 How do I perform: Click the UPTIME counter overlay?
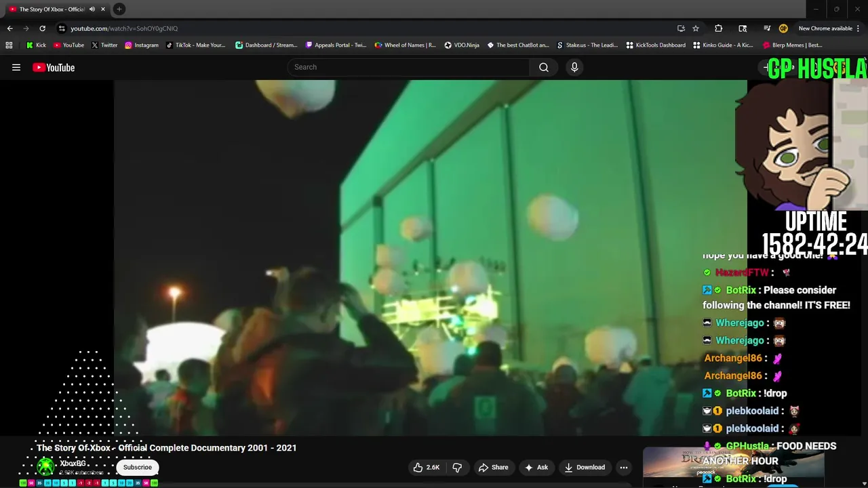[815, 234]
